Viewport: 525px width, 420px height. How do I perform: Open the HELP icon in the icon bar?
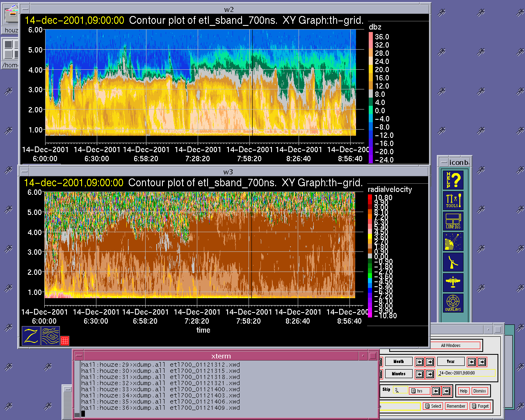(453, 180)
